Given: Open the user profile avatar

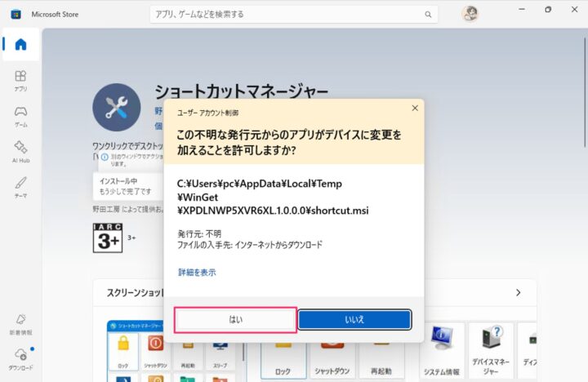Looking at the screenshot, I should click(470, 14).
